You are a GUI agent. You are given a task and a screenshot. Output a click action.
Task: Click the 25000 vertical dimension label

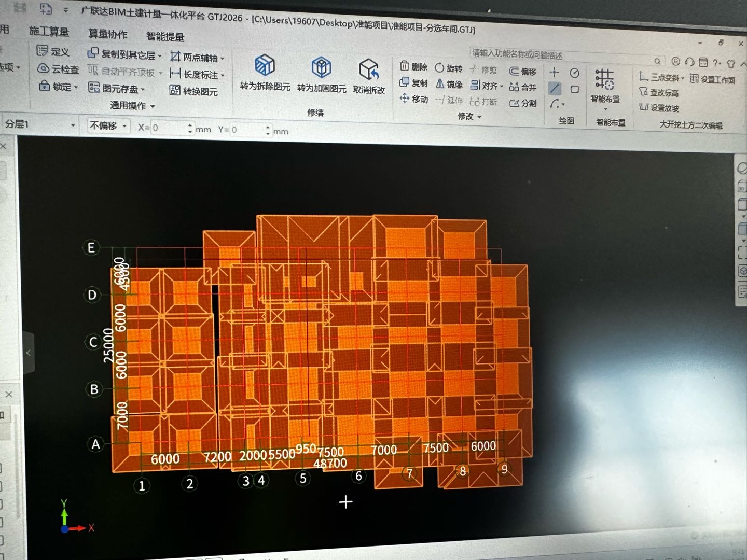(108, 345)
